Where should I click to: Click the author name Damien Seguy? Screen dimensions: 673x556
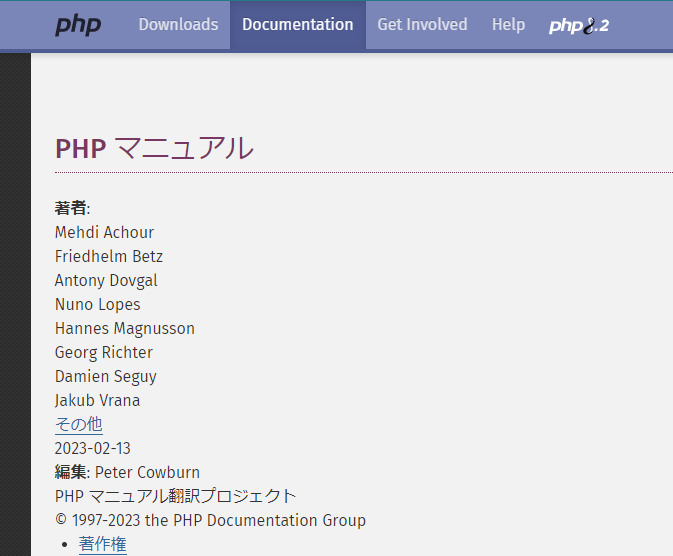point(106,377)
